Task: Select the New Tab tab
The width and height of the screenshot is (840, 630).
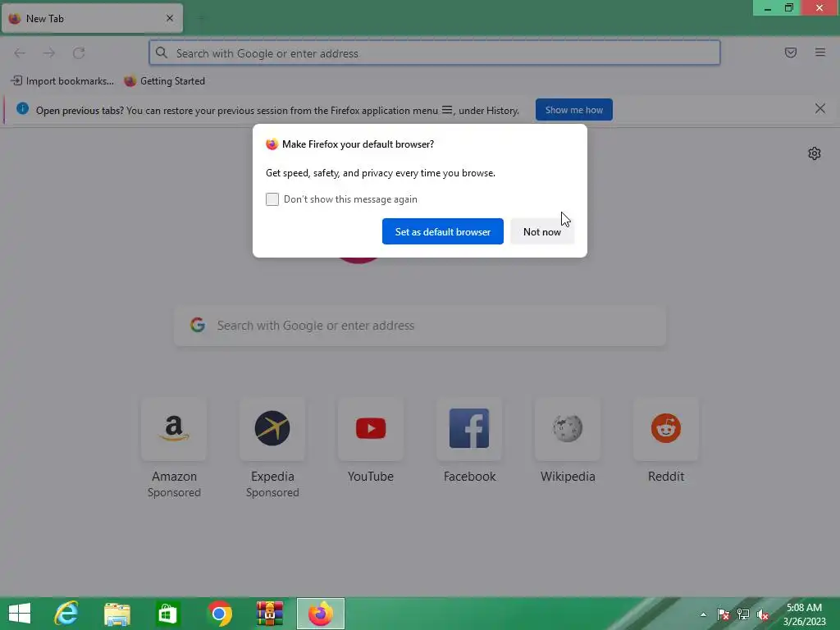Action: tap(92, 18)
